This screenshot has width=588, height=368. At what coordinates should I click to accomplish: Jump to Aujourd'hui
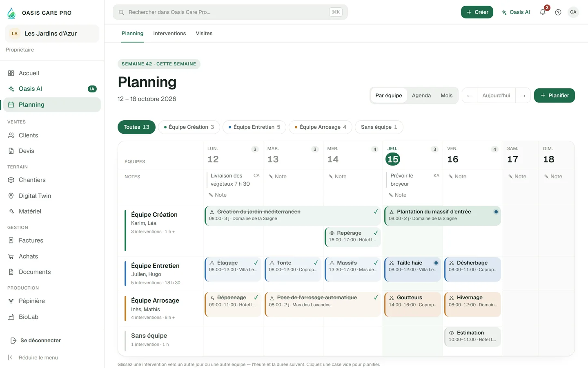click(x=496, y=96)
